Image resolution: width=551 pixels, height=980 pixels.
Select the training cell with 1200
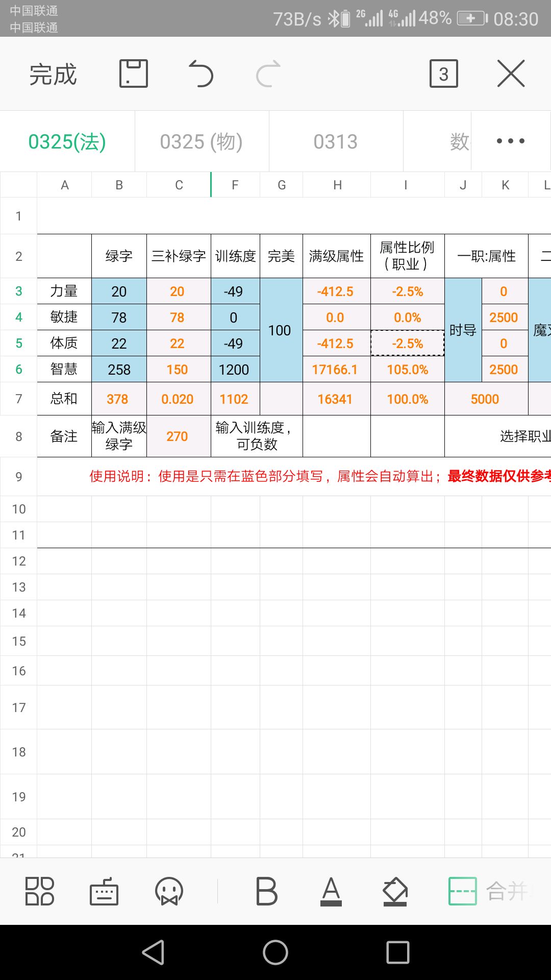pyautogui.click(x=235, y=369)
